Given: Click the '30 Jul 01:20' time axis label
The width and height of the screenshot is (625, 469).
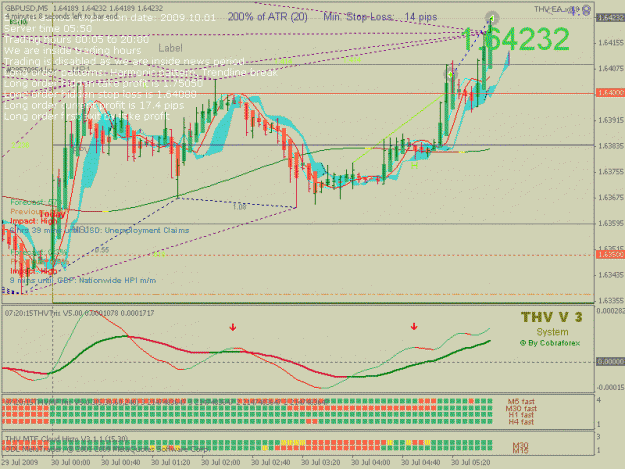Looking at the screenshot, I should (x=171, y=463).
